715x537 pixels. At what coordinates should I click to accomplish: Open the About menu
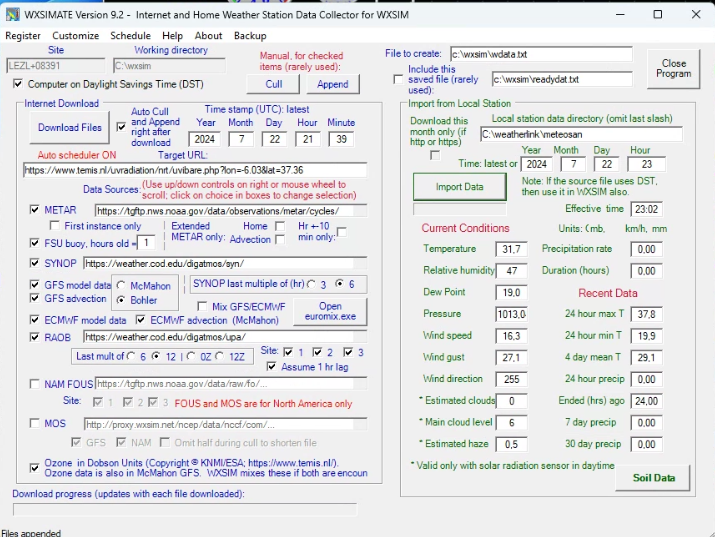tap(208, 36)
